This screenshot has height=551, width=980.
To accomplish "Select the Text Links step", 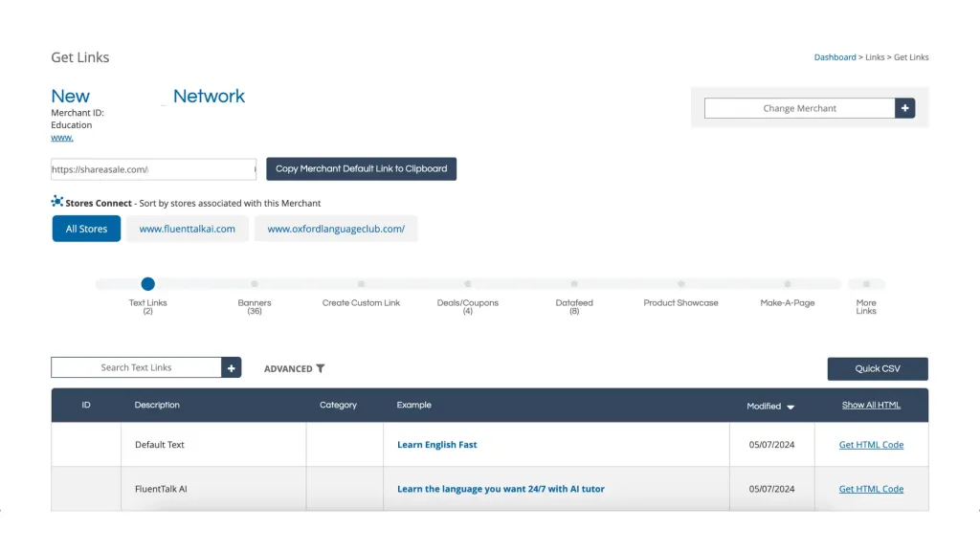I will coord(147,284).
